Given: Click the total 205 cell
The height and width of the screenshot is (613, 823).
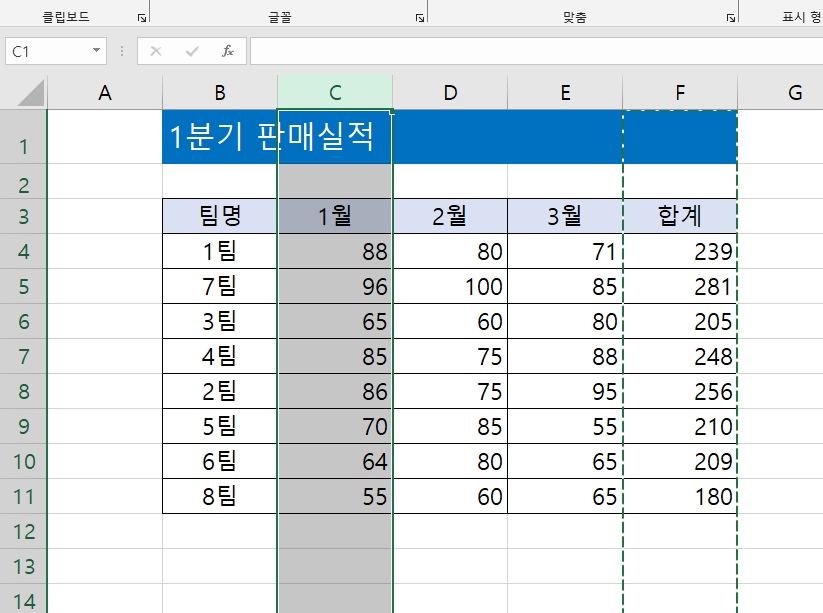Looking at the screenshot, I should pyautogui.click(x=680, y=321).
